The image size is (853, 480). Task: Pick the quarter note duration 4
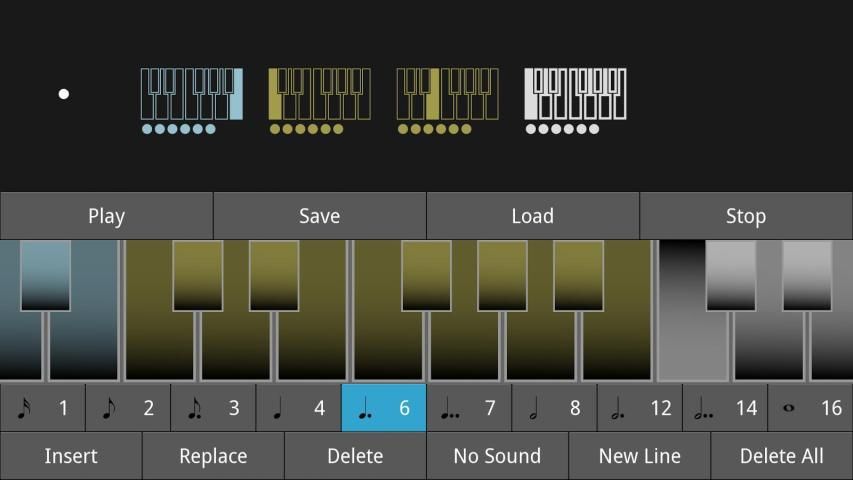coord(299,408)
